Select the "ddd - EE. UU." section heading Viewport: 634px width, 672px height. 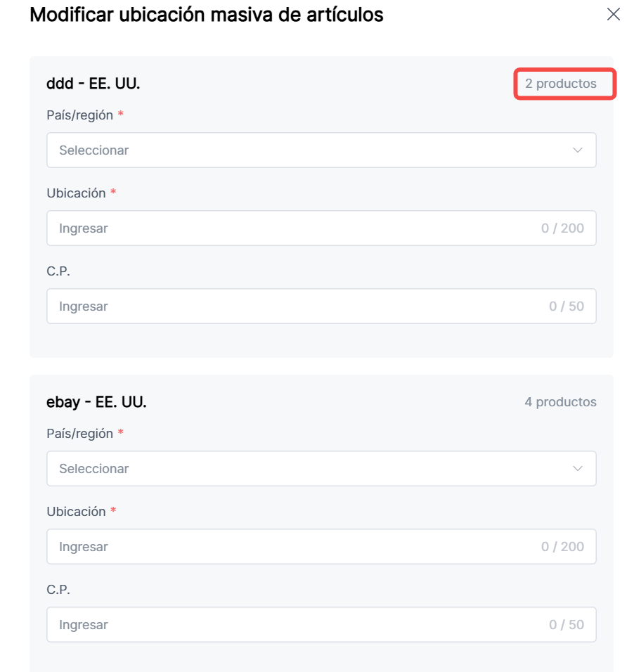point(93,84)
